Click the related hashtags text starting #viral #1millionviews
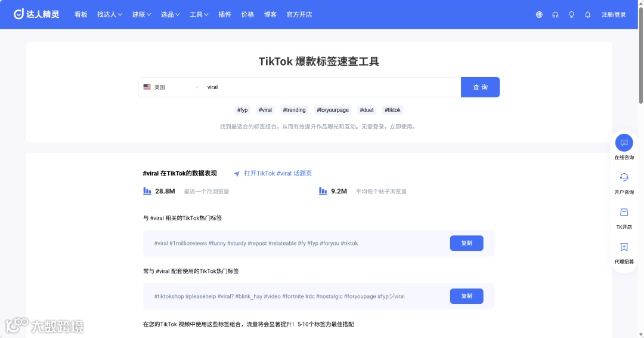Screen dimensions: 644x338 256,244
